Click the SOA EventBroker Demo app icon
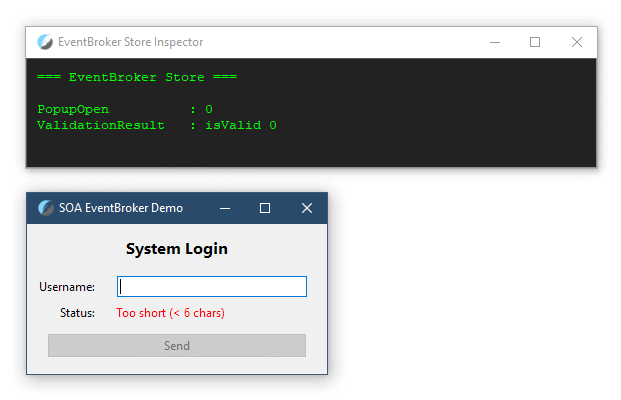The height and width of the screenshot is (400, 621). coord(46,208)
